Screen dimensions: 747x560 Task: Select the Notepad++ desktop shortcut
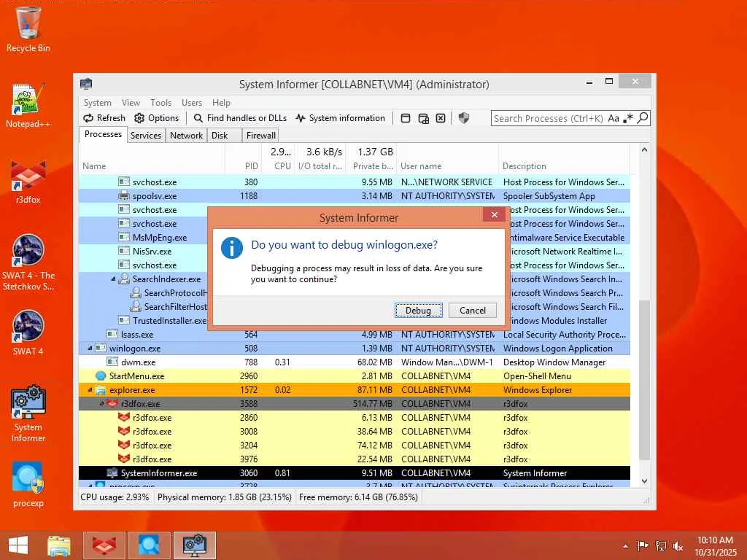[28, 106]
